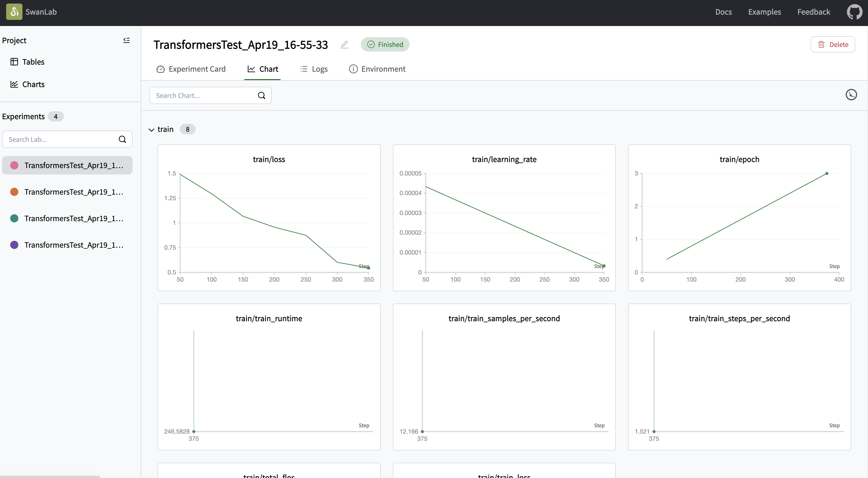This screenshot has width=868, height=478.
Task: Select the Experiment Card tab
Action: coord(191,69)
